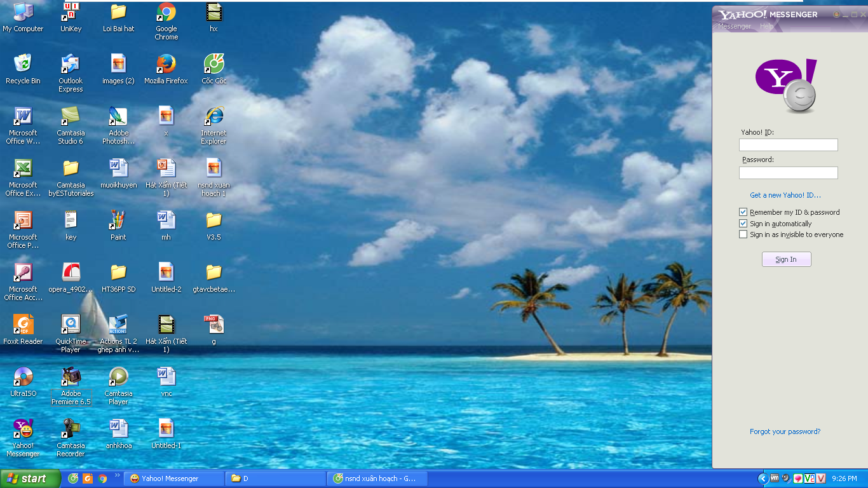Select the Outlook Express shortcut
The height and width of the screenshot is (488, 868).
71,74
